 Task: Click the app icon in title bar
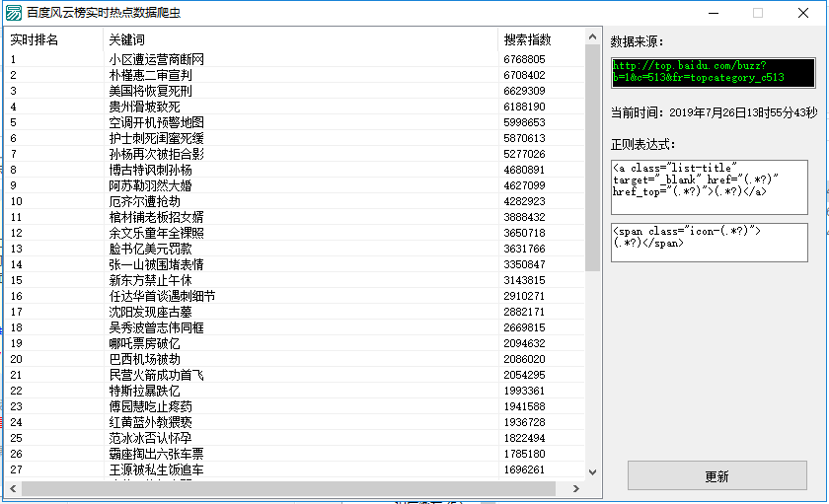coord(13,13)
